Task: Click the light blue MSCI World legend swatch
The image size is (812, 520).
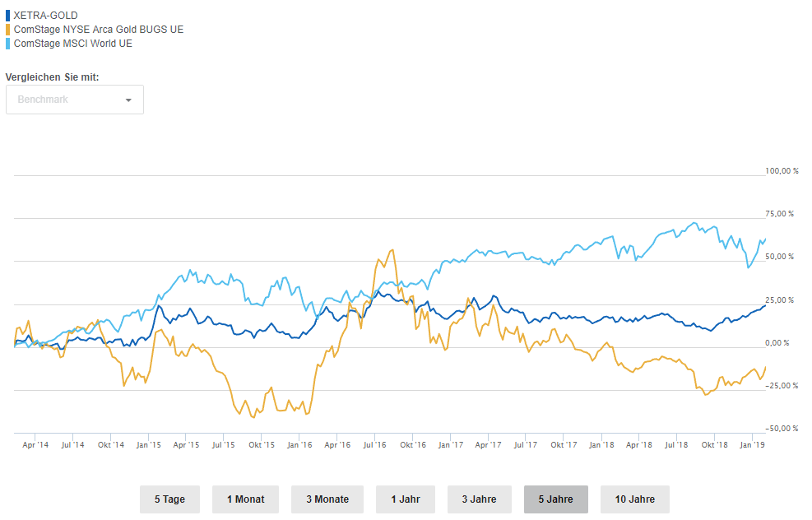Action: pyautogui.click(x=8, y=44)
